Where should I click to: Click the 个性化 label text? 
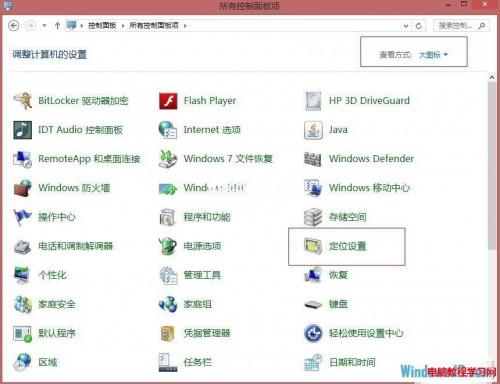[x=52, y=275]
